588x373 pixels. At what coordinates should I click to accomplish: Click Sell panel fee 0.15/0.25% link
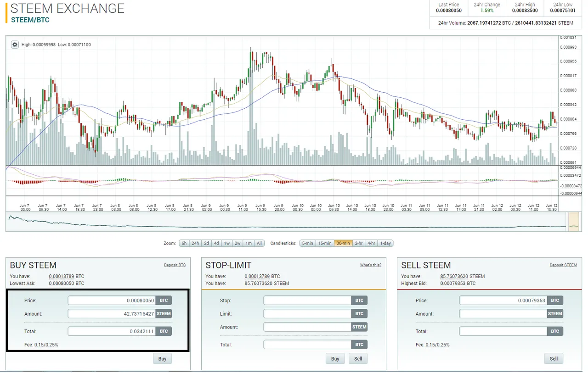point(437,345)
